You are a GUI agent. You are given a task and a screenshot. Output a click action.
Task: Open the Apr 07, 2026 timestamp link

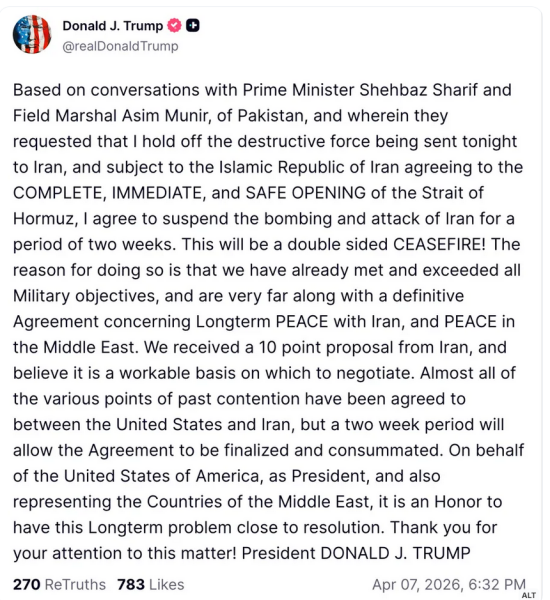(x=449, y=585)
